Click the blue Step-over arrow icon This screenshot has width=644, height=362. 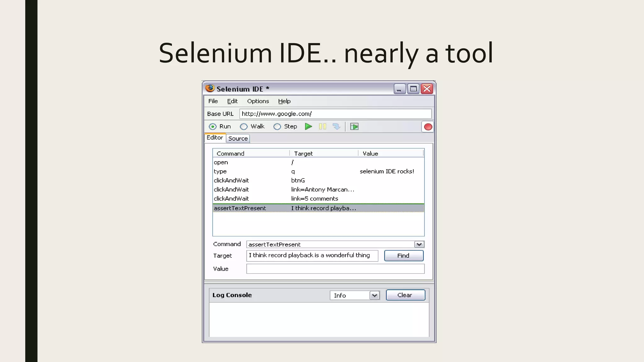(x=336, y=127)
